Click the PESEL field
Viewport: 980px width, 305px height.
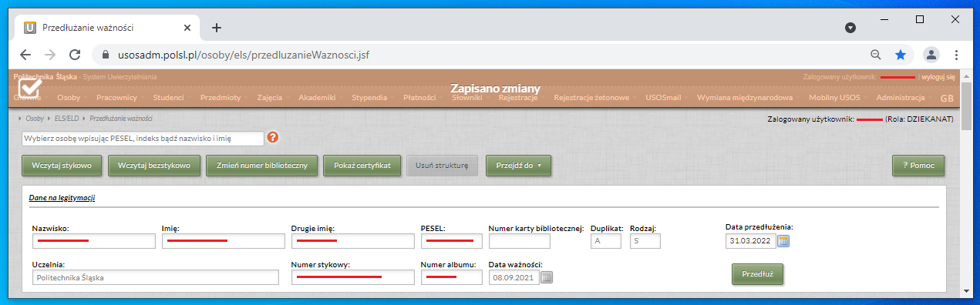click(x=452, y=241)
